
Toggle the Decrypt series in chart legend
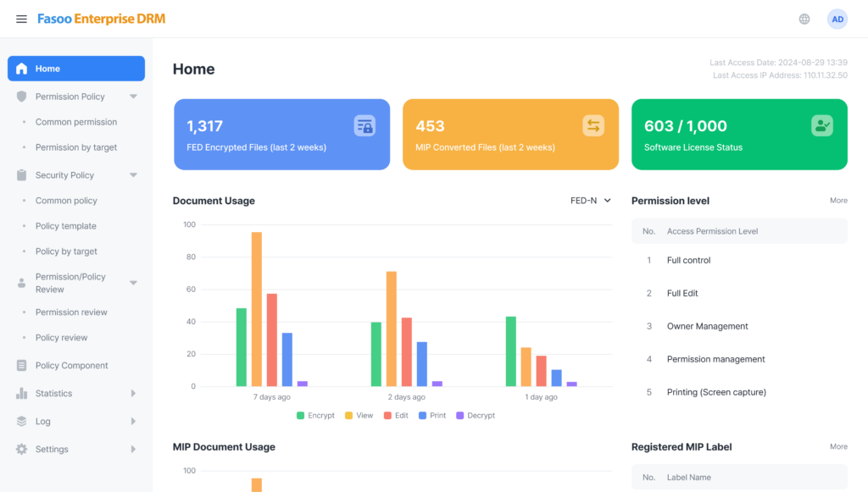coord(475,416)
